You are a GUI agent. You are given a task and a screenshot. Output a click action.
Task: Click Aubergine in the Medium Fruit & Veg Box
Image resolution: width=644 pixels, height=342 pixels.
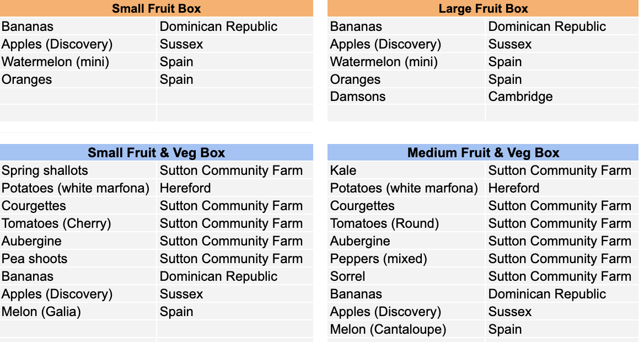tap(406, 241)
